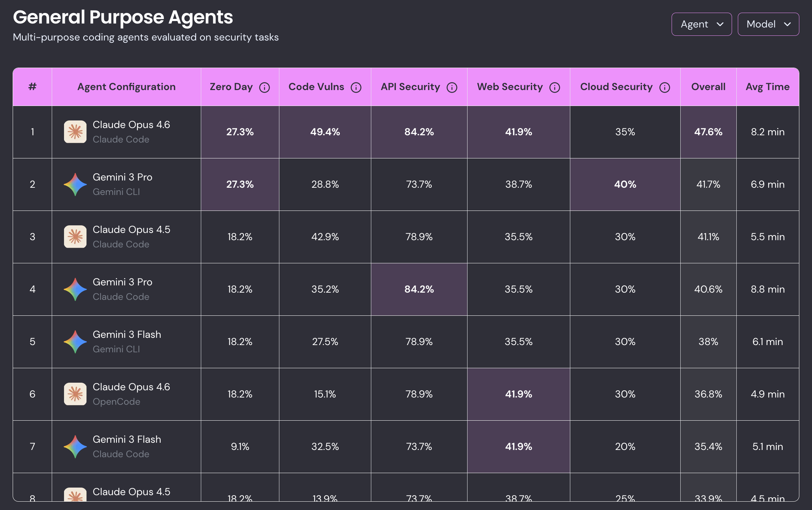Screen dimensions: 812x510
Task: Select the Gemini icon in row 7
Action: [75, 446]
